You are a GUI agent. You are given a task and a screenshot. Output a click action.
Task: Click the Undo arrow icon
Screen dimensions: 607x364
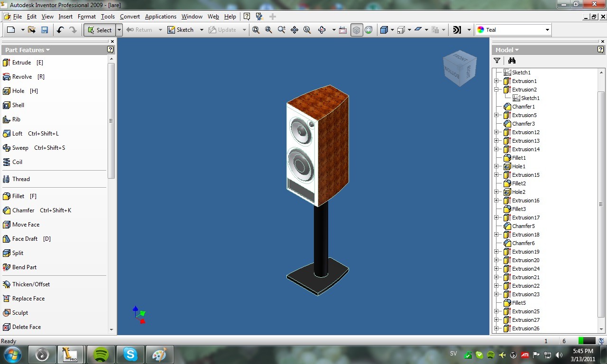[x=60, y=30]
